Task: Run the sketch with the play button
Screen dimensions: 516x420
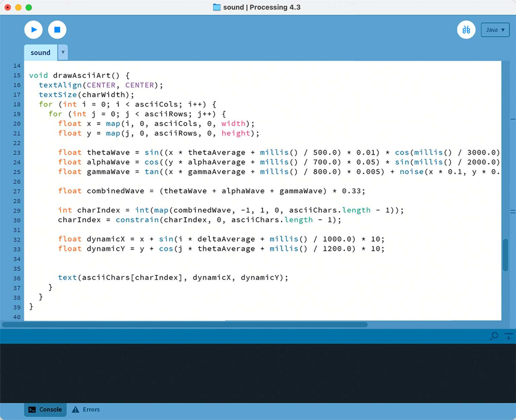Action: point(33,30)
